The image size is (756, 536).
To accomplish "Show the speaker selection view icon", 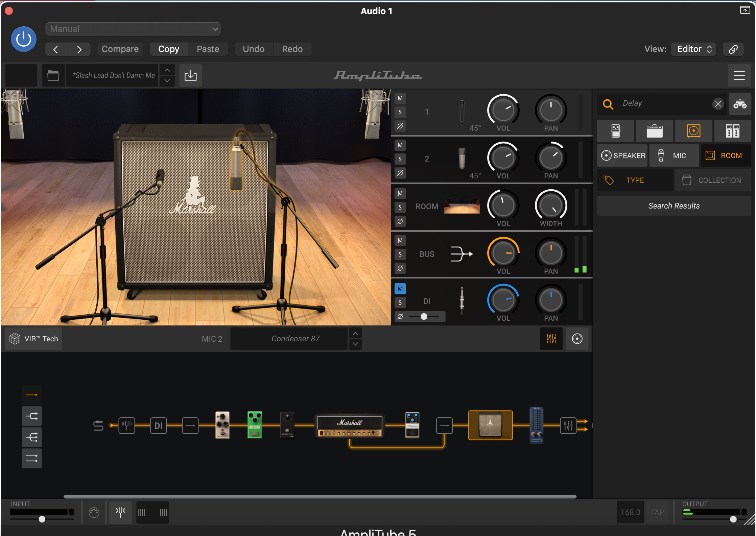I will [x=577, y=339].
